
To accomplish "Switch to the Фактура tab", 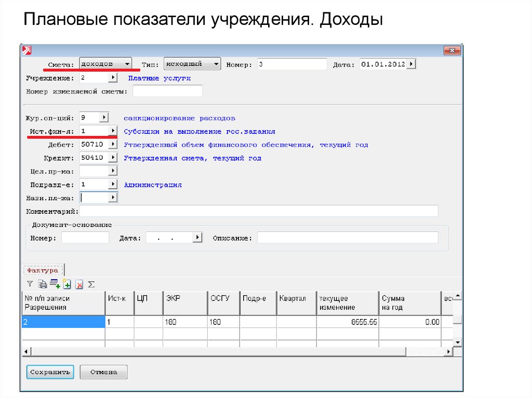I will tap(43, 270).
